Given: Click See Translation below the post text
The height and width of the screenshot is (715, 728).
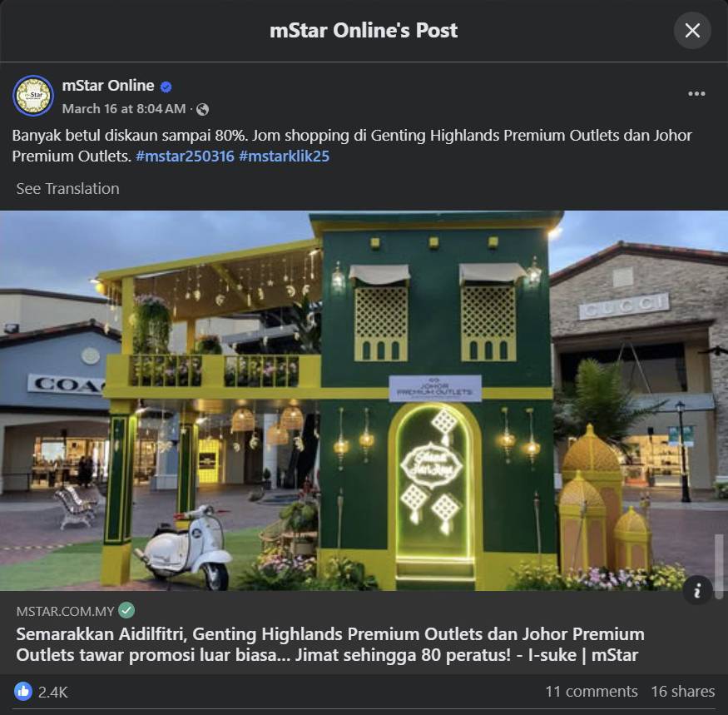Looking at the screenshot, I should click(x=67, y=189).
